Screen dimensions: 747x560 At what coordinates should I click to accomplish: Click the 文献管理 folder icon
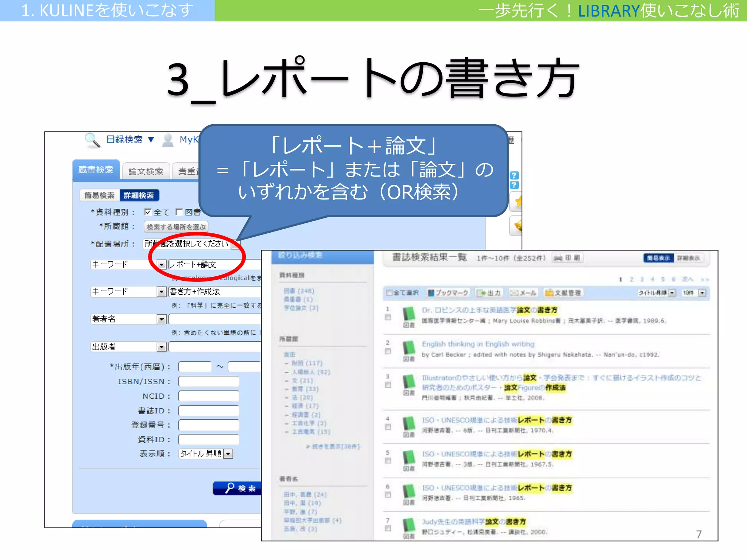click(x=549, y=293)
